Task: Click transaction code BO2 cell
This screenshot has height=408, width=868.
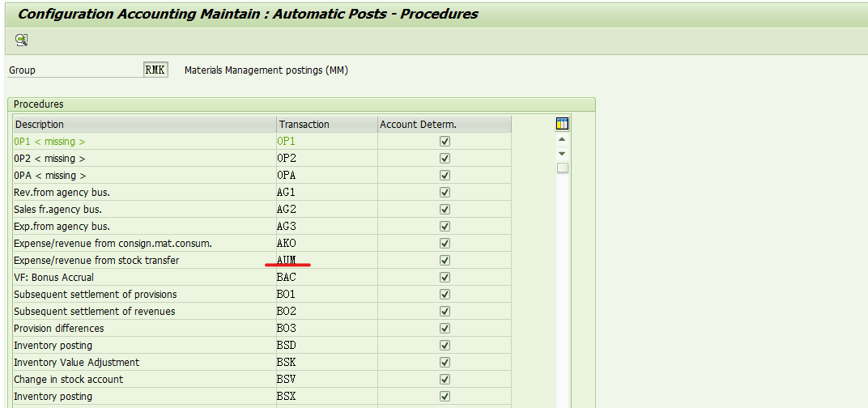Action: 327,312
